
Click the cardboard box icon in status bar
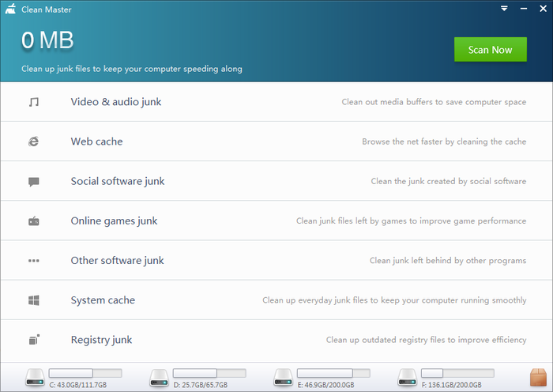tap(538, 377)
